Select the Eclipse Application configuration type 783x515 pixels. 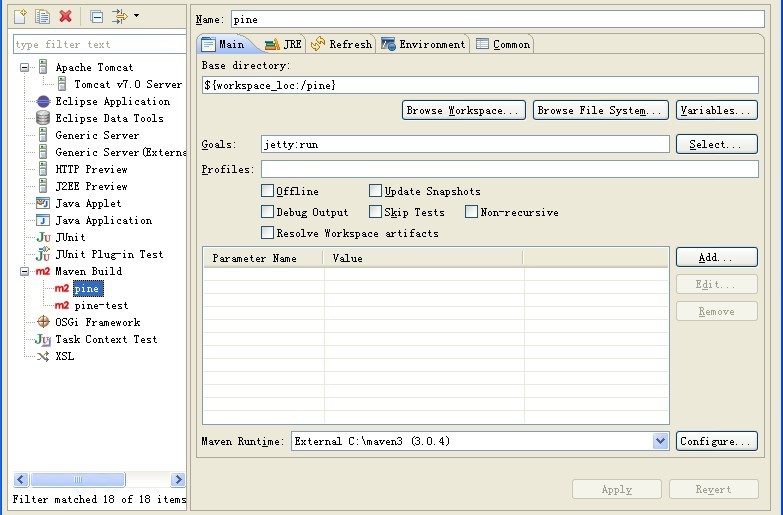112,101
